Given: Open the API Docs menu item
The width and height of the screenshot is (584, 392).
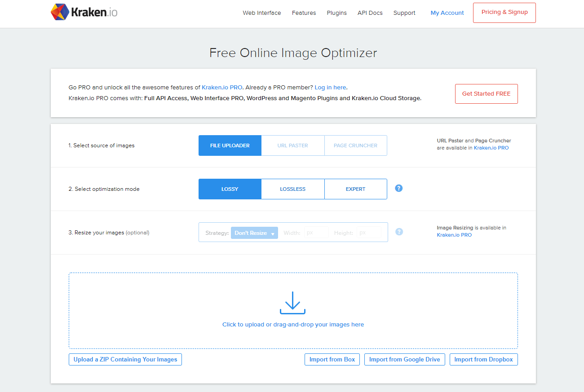Looking at the screenshot, I should click(370, 13).
